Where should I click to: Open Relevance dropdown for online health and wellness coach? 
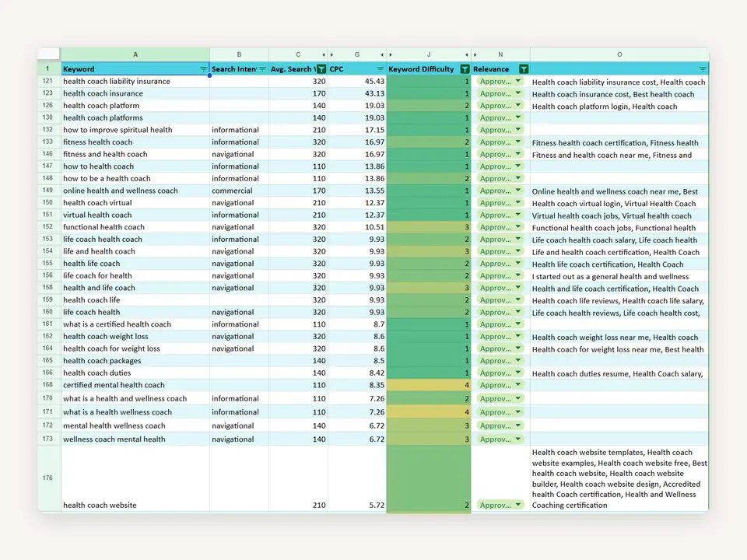(x=518, y=191)
